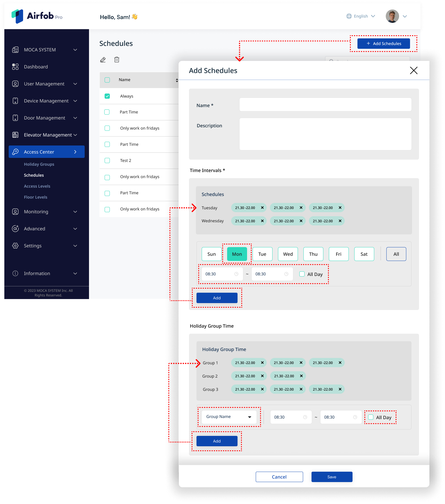Screen dimensions: 445x504
Task: Open Access Levels in the sidebar
Action: point(37,186)
